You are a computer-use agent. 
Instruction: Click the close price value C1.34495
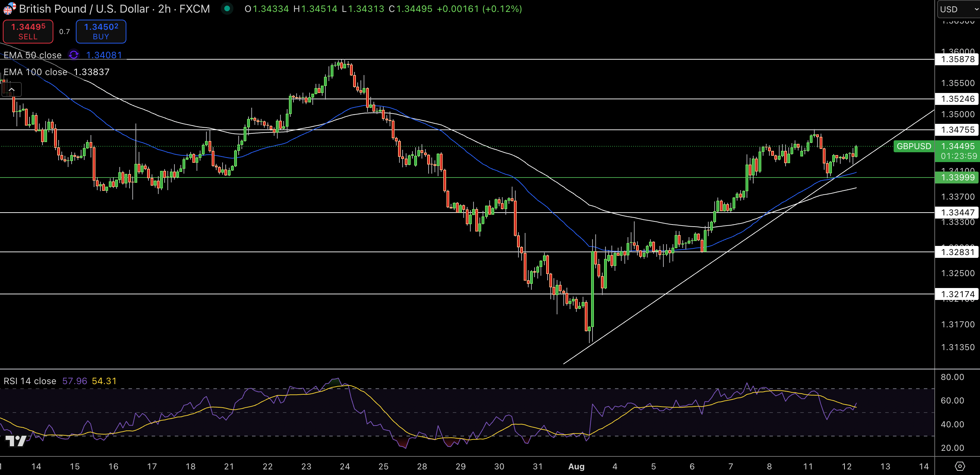(x=410, y=9)
